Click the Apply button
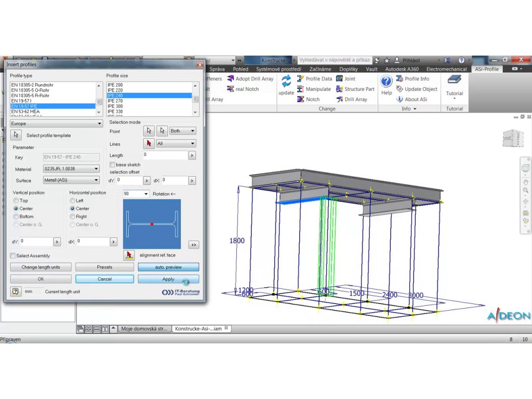Image resolution: width=532 pixels, height=399 pixels. (x=168, y=279)
